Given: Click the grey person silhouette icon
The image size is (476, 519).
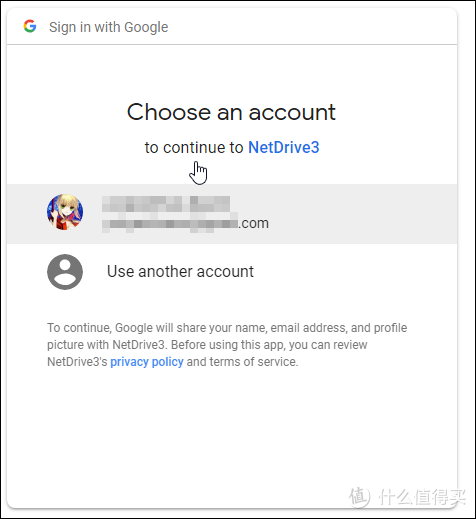Looking at the screenshot, I should click(65, 272).
